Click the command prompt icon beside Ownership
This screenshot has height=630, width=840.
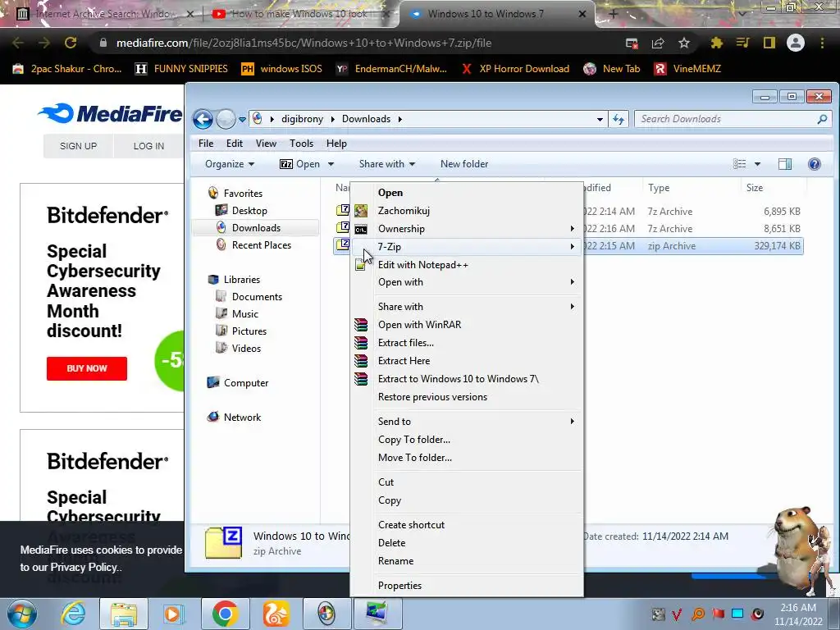point(361,230)
